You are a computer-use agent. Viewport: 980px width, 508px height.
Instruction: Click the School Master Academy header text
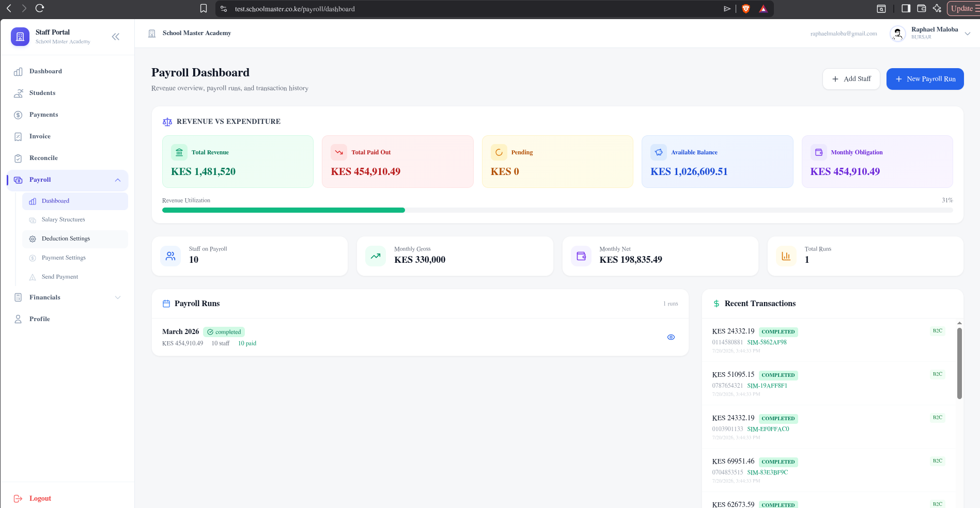point(197,33)
